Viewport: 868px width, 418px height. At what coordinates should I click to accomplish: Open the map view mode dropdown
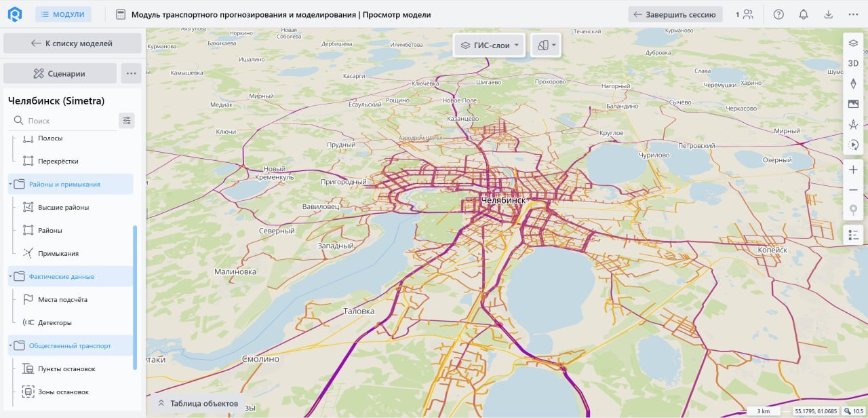[x=546, y=45]
